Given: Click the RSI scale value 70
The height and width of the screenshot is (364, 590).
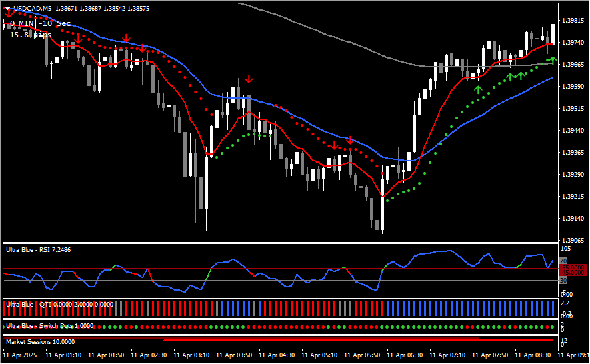Looking at the screenshot, I should [x=563, y=261].
